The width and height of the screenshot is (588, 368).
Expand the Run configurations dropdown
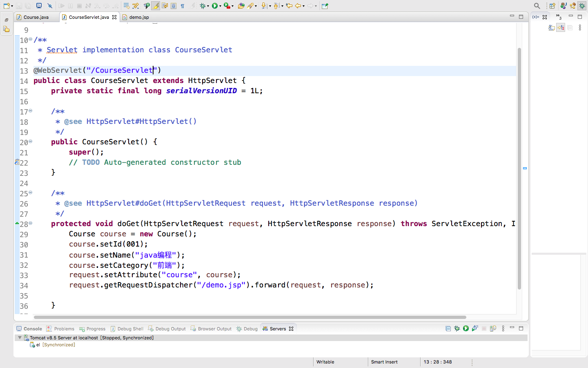click(220, 6)
